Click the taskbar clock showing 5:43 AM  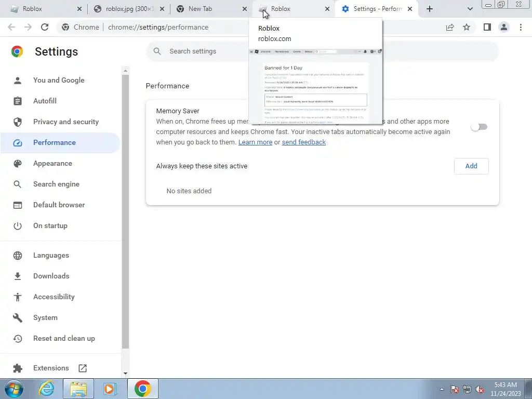[506, 389]
